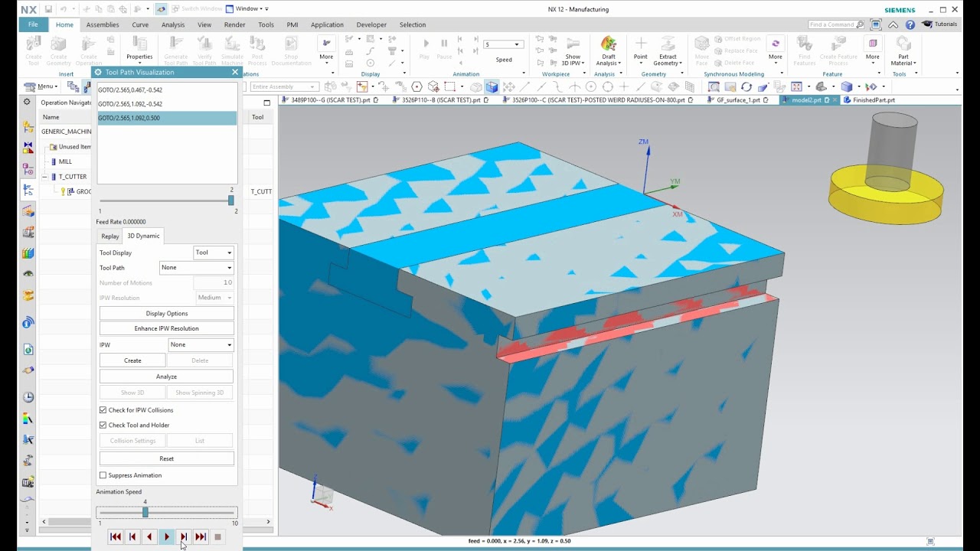Open the animation Speed dropdown
Image resolution: width=980 pixels, height=551 pixels.
(502, 44)
